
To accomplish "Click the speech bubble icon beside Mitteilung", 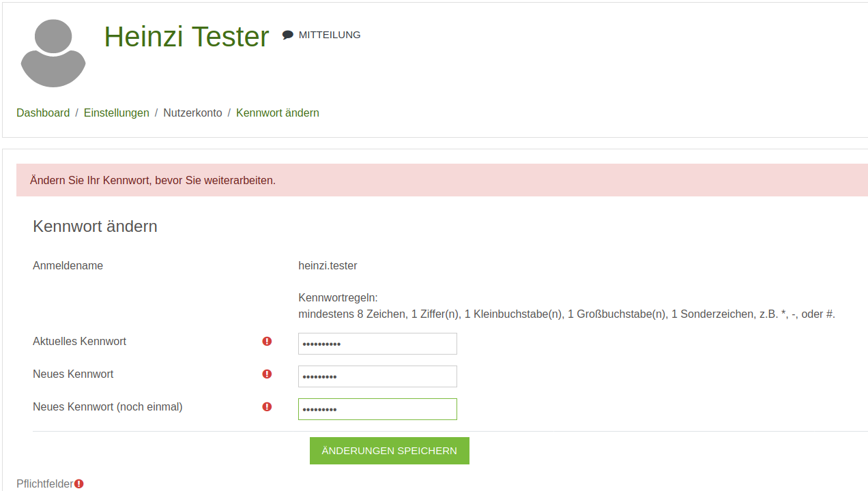I will 288,35.
